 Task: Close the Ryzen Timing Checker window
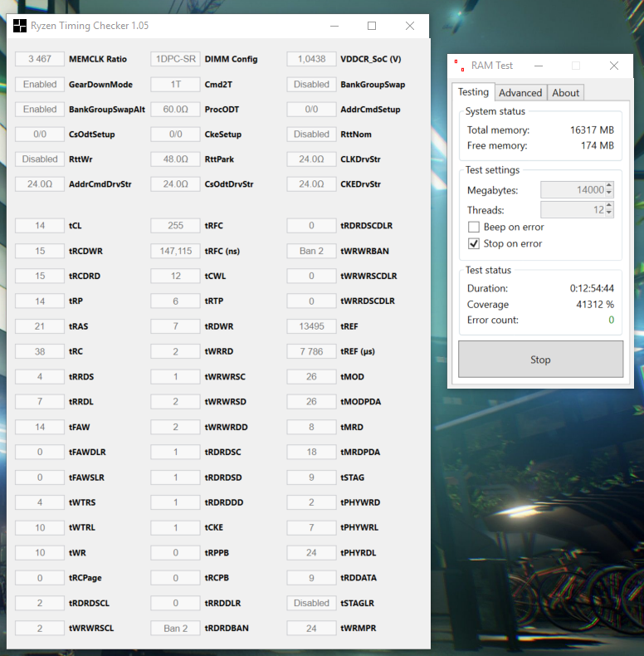pyautogui.click(x=410, y=26)
